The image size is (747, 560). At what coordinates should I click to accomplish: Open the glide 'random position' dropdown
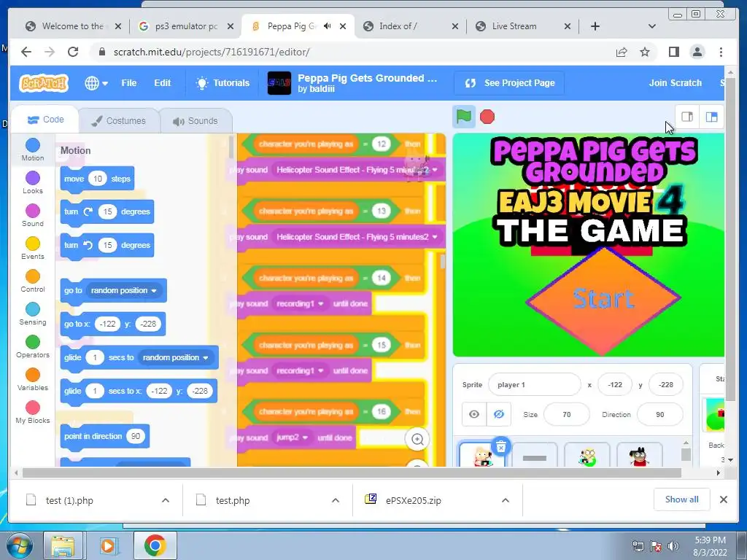pos(176,357)
